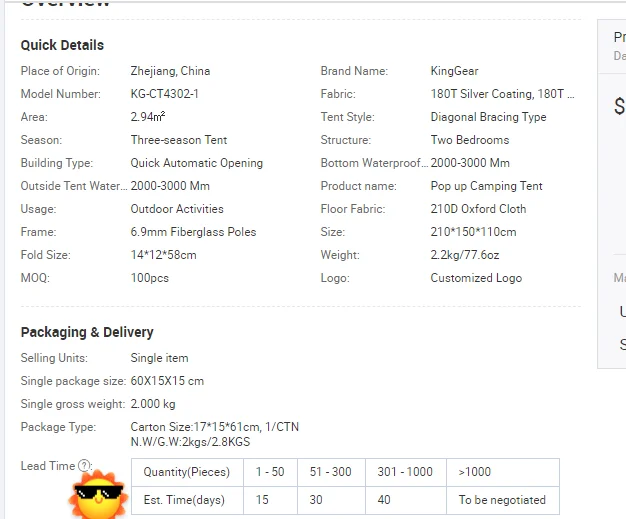Click the KingGear brand name value

coord(454,71)
